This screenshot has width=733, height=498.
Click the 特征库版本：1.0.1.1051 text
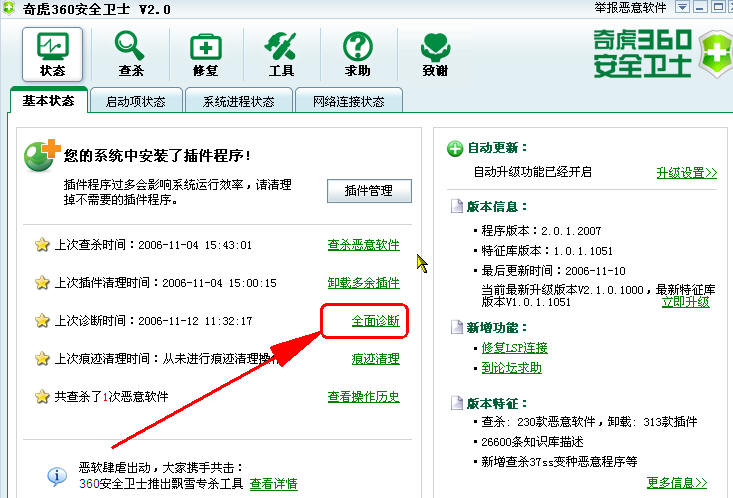coord(547,251)
